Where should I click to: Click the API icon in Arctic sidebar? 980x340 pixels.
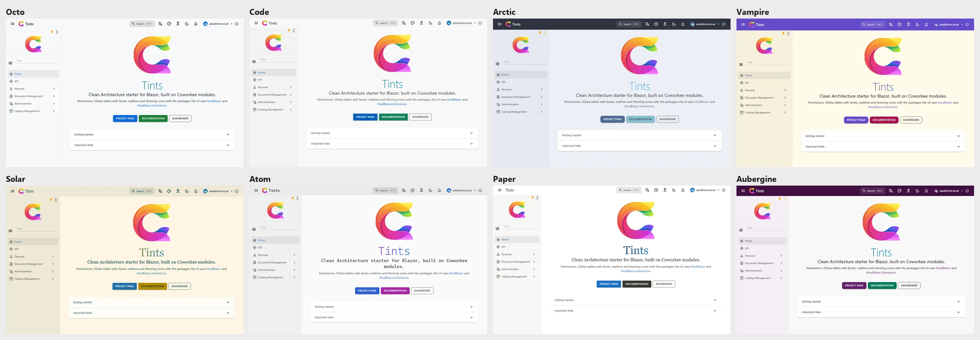[498, 82]
